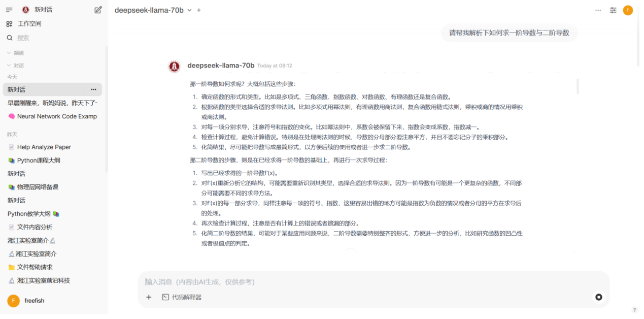Click the plus attachment icon in input
Viewport: 644px width, 319px height.
click(x=149, y=297)
